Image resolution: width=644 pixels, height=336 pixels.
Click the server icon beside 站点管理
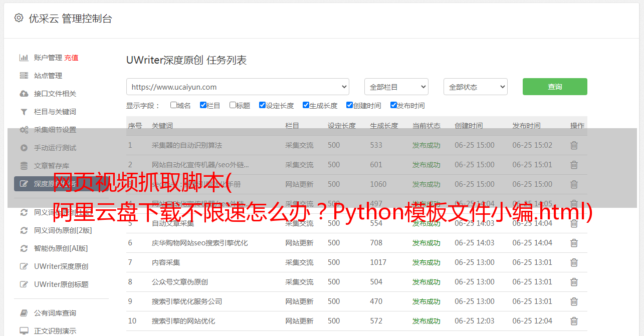[x=24, y=76]
